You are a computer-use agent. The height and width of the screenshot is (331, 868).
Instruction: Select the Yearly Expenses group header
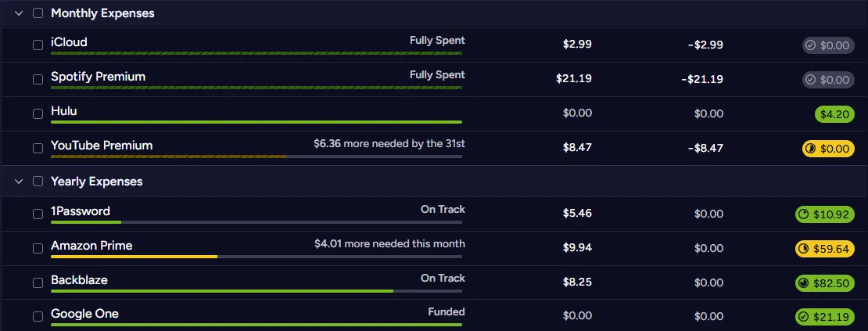(x=96, y=182)
